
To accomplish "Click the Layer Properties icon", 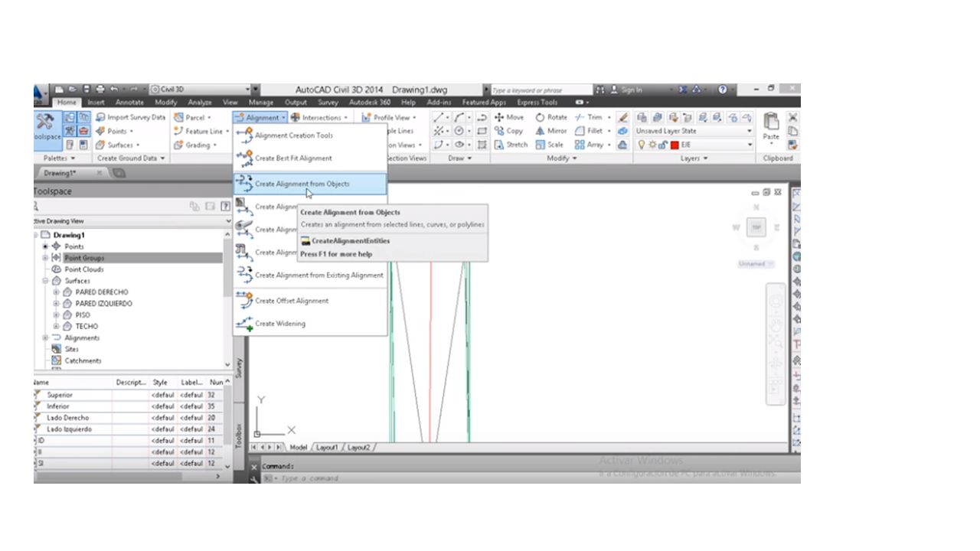I will pos(642,117).
